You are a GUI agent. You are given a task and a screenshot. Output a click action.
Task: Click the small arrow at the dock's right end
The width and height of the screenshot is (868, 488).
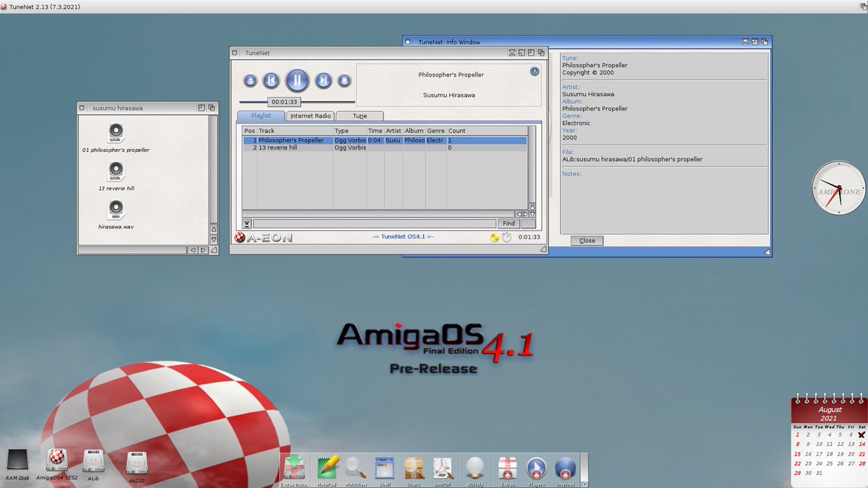pyautogui.click(x=584, y=484)
